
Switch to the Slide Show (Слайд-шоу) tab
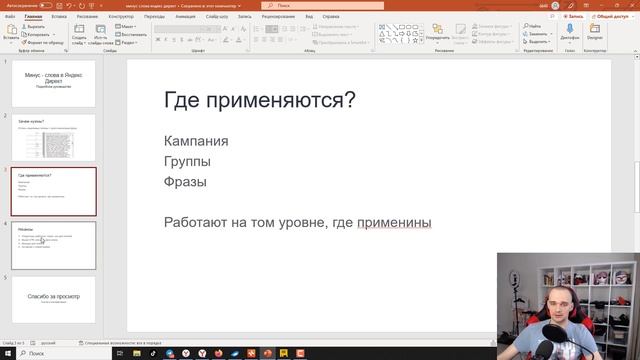[x=217, y=17]
